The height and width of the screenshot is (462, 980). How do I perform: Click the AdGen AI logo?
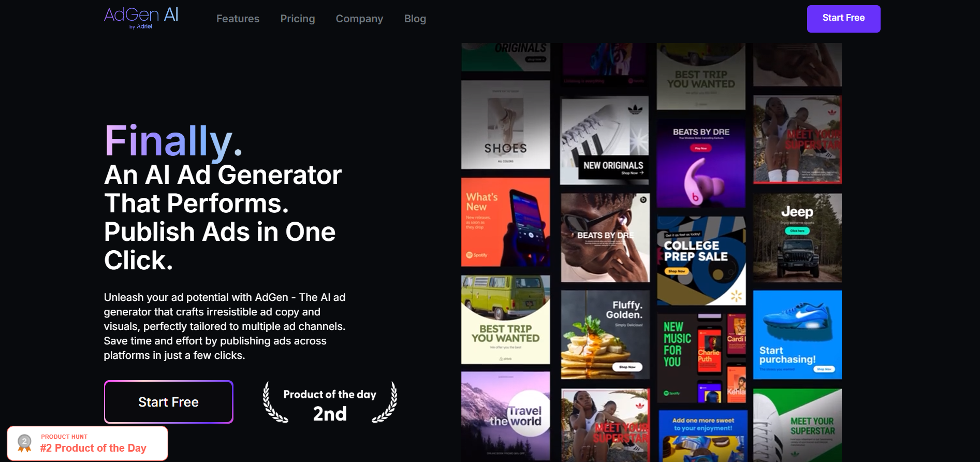click(141, 18)
